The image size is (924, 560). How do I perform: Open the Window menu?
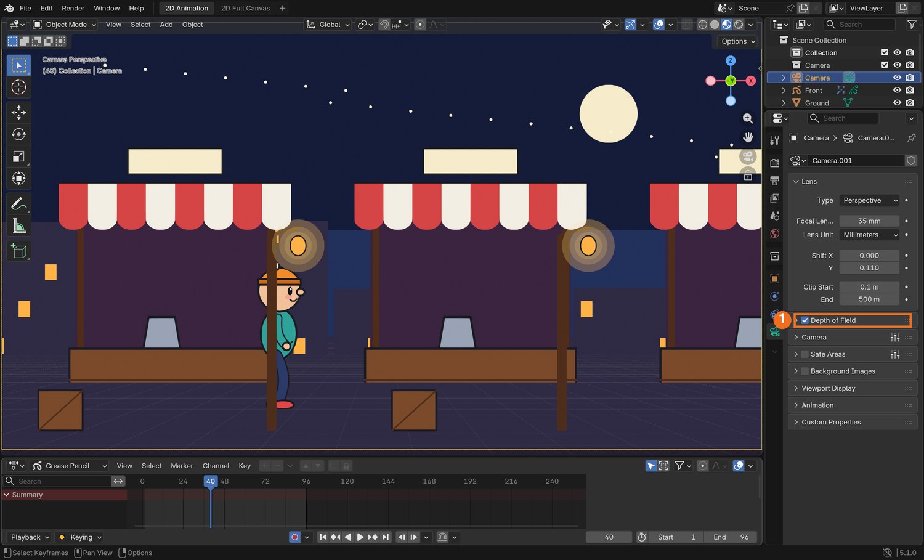pos(107,8)
